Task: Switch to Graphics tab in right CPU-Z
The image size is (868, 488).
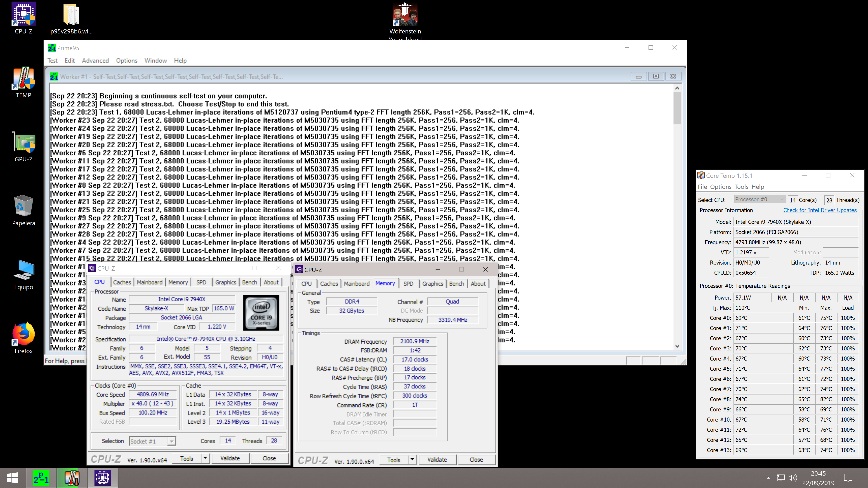Action: 433,284
